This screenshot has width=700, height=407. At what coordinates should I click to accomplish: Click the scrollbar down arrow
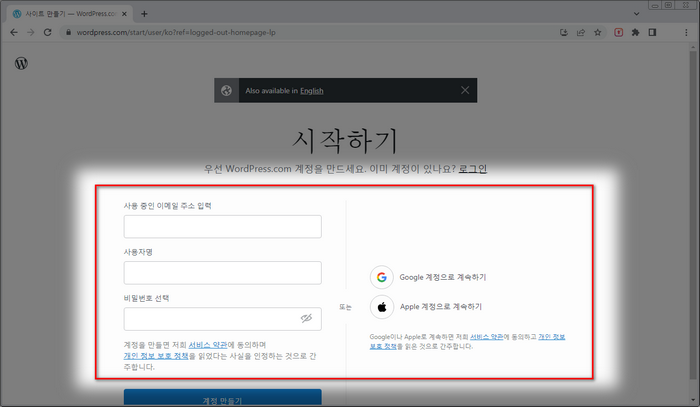point(694,400)
